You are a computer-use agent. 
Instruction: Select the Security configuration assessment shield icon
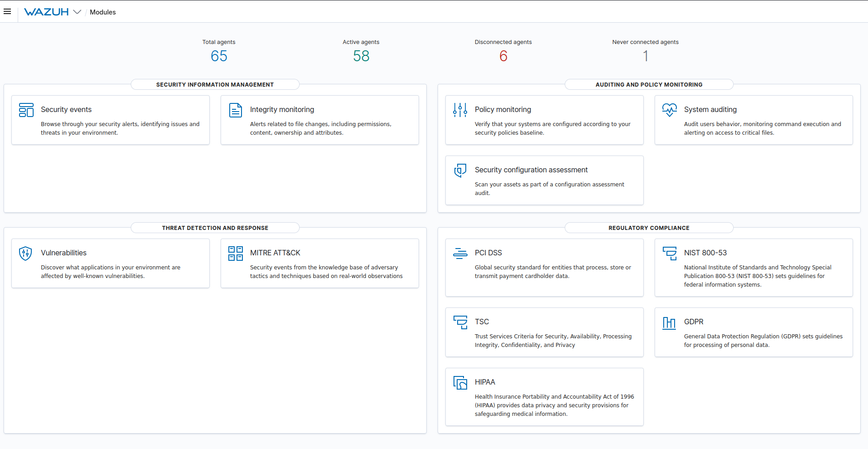[x=460, y=171]
